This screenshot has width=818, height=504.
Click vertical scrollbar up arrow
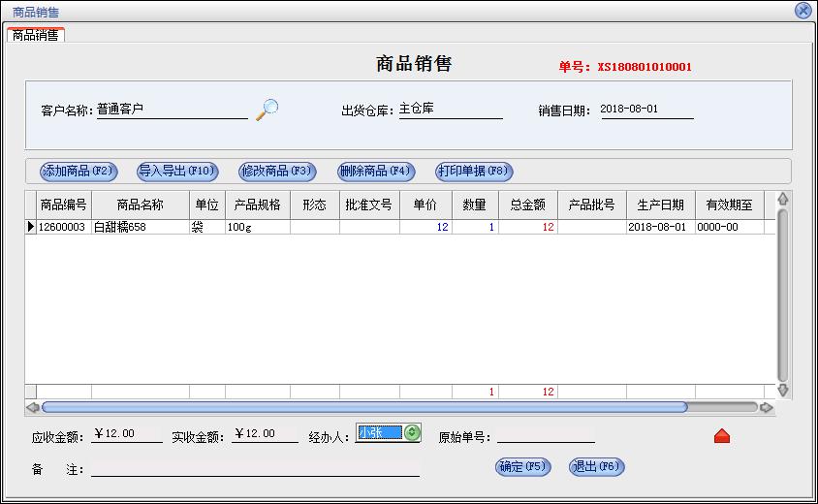pyautogui.click(x=783, y=199)
